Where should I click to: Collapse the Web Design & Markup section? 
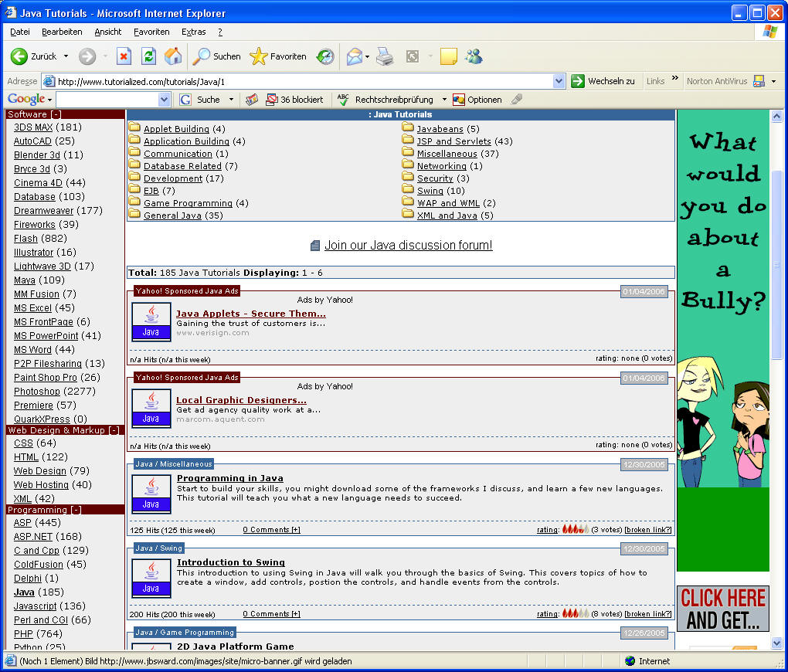tap(63, 430)
